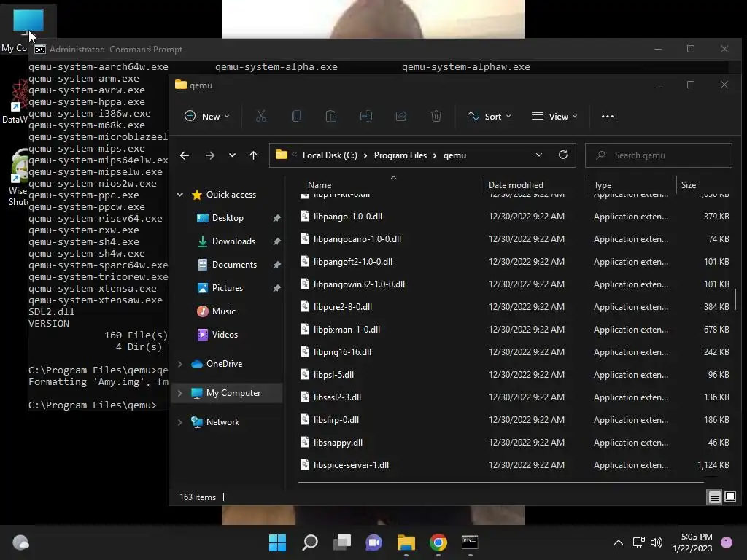Open Documents in Quick access
Viewport: 747px width, 560px height.
point(234,264)
